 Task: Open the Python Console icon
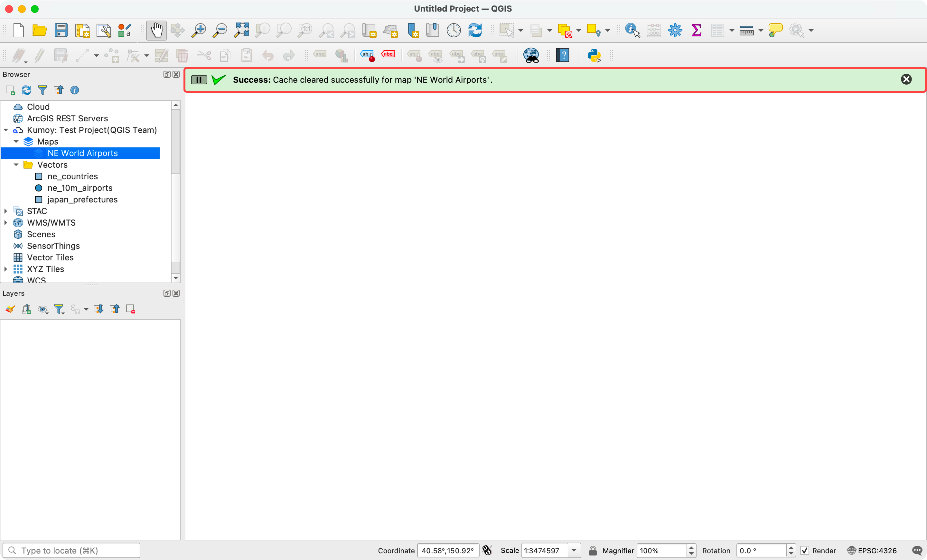(594, 56)
